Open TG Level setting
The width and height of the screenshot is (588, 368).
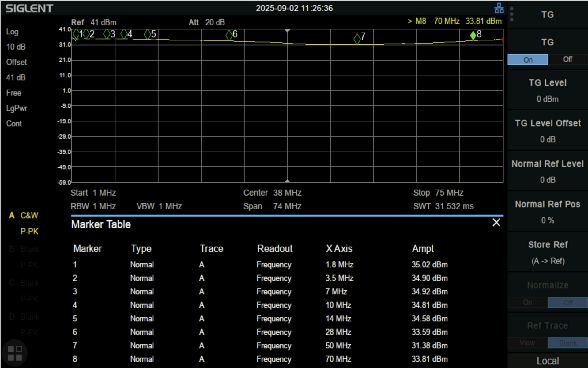[548, 91]
